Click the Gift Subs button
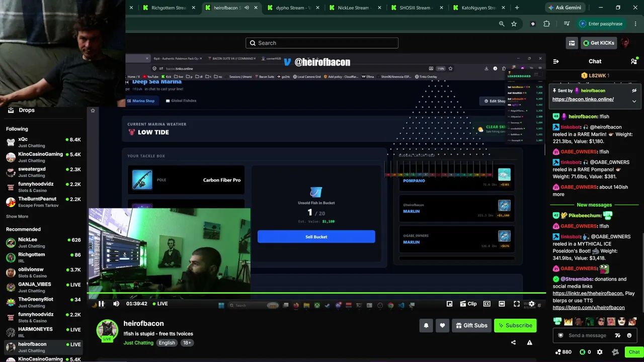 [x=471, y=325]
